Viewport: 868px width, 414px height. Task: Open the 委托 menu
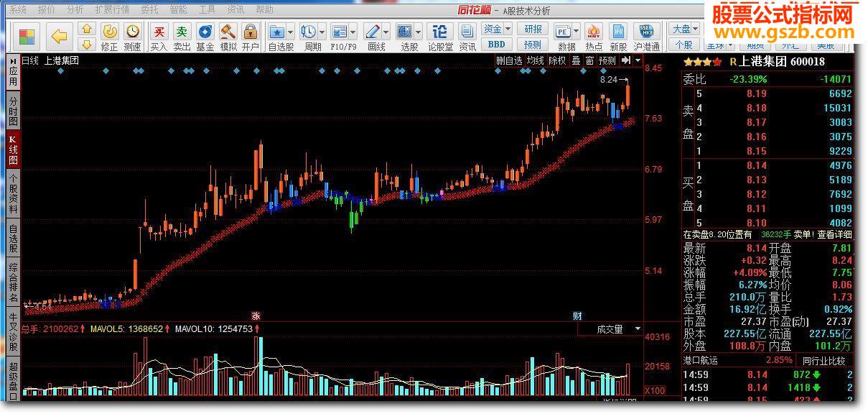150,10
